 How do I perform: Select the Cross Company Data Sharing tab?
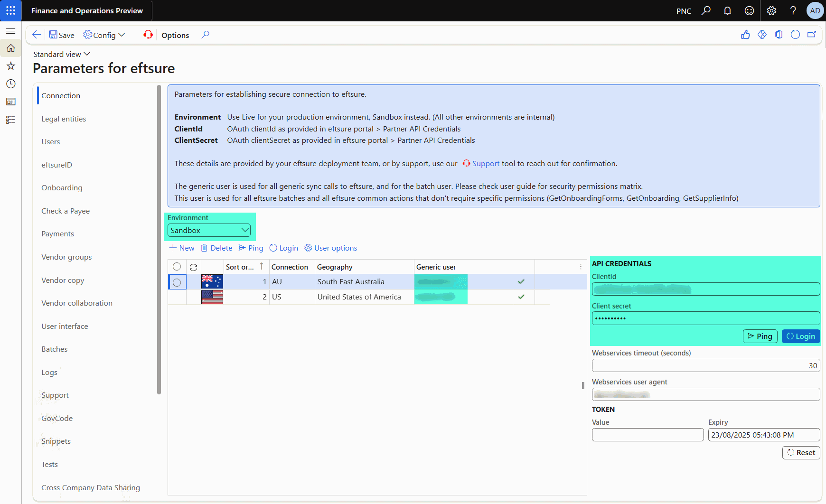[91, 487]
